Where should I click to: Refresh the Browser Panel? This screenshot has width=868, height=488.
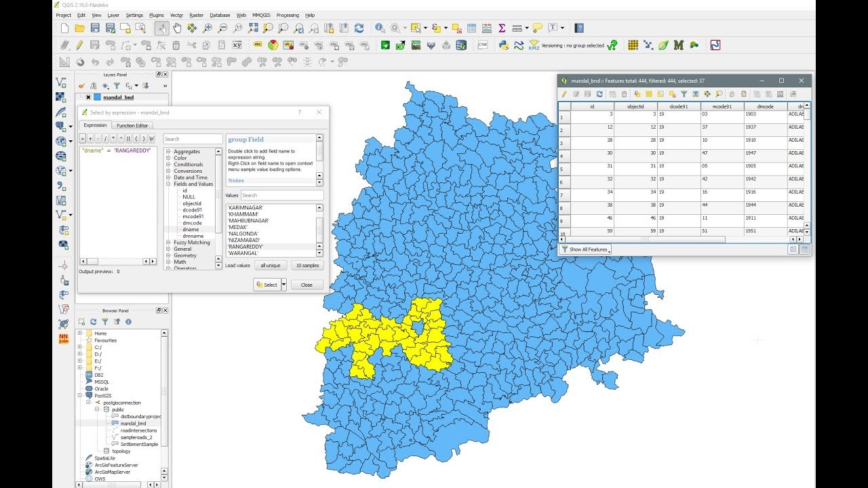coord(94,322)
